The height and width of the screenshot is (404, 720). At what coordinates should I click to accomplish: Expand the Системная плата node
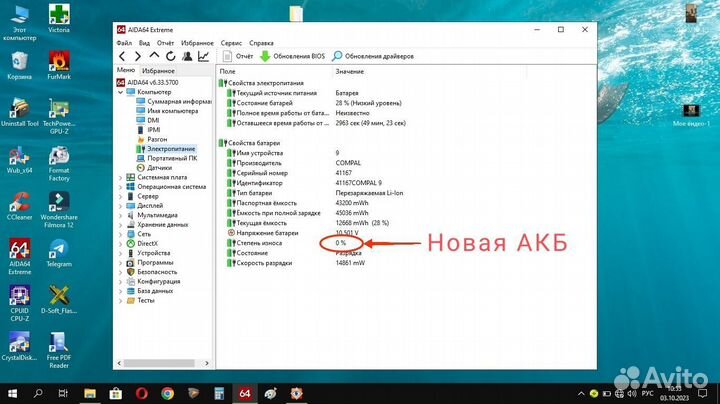pyautogui.click(x=121, y=177)
